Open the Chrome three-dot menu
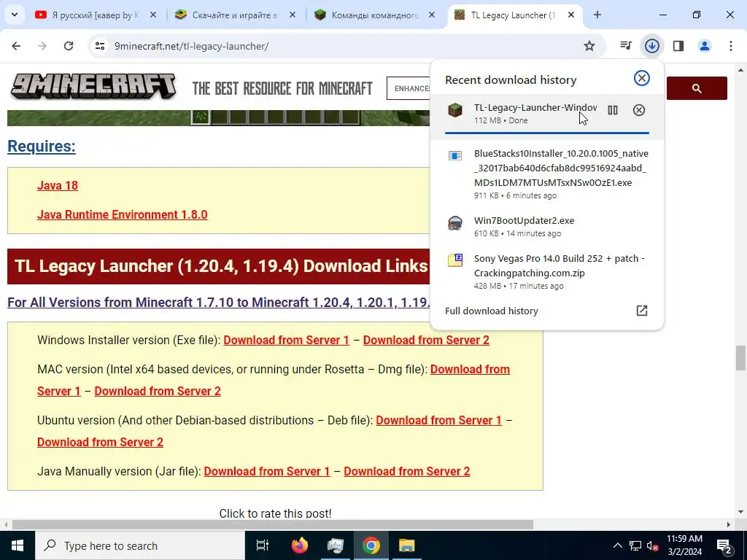The width and height of the screenshot is (747, 560). tap(731, 46)
